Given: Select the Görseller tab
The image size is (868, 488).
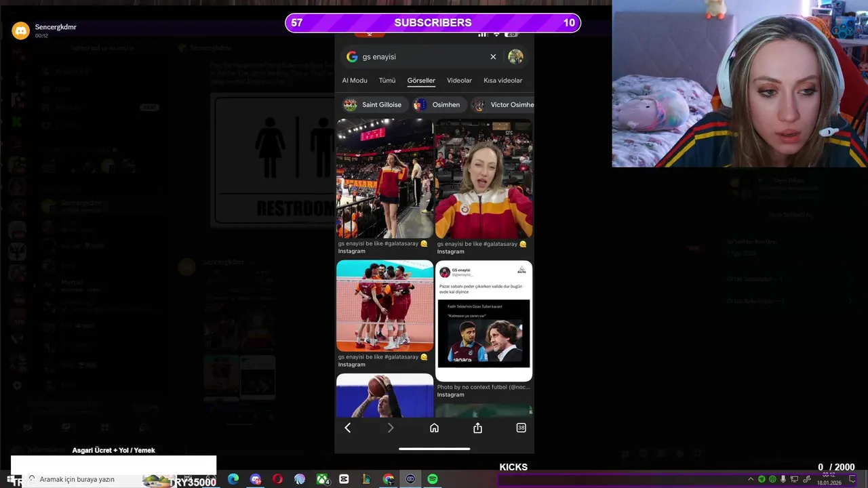Looking at the screenshot, I should pyautogui.click(x=421, y=81).
